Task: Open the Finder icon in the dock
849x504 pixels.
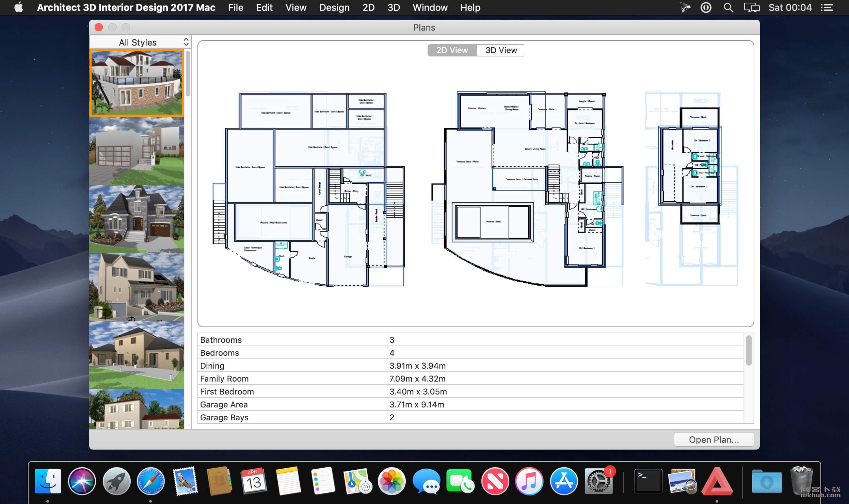Action: click(48, 481)
